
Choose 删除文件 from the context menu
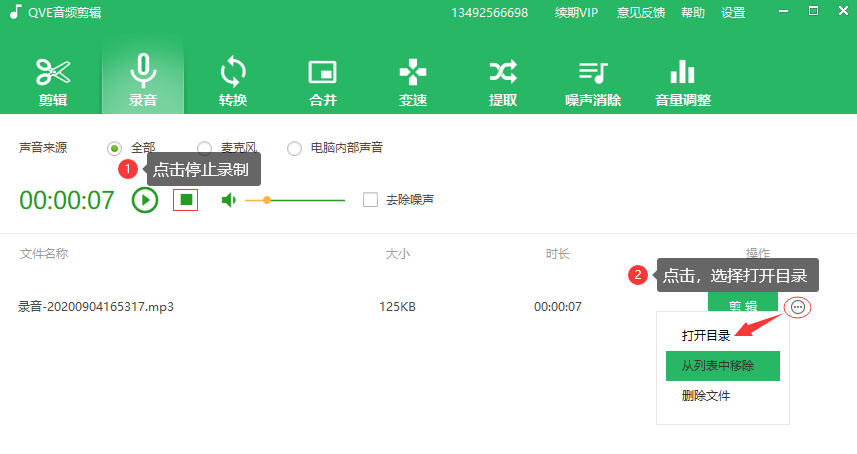[x=706, y=396]
